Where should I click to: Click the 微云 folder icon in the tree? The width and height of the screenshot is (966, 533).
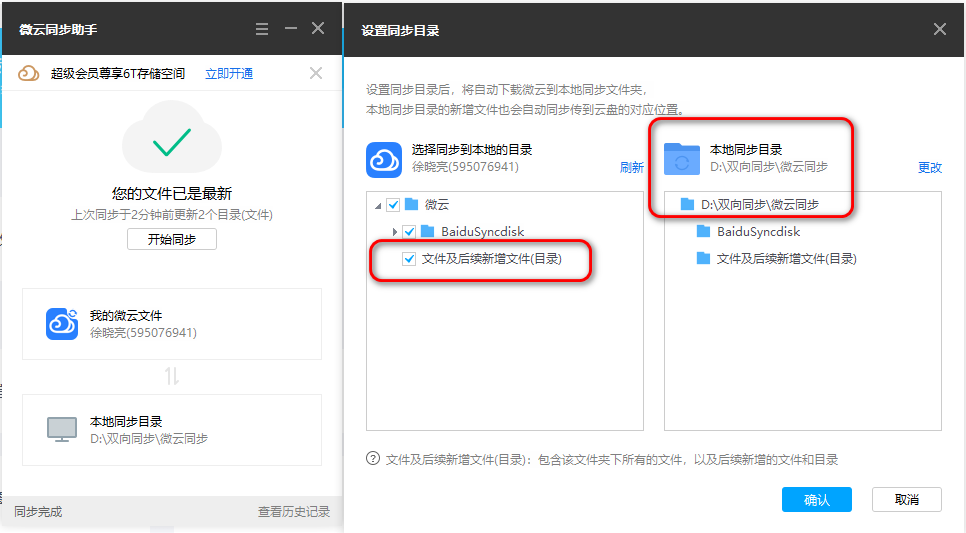pos(412,204)
